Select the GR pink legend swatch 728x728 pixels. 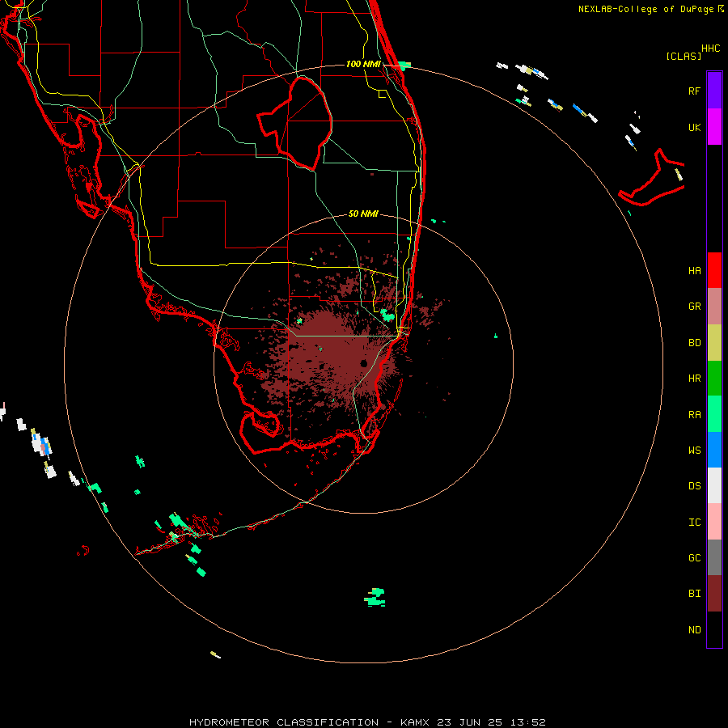(714, 307)
